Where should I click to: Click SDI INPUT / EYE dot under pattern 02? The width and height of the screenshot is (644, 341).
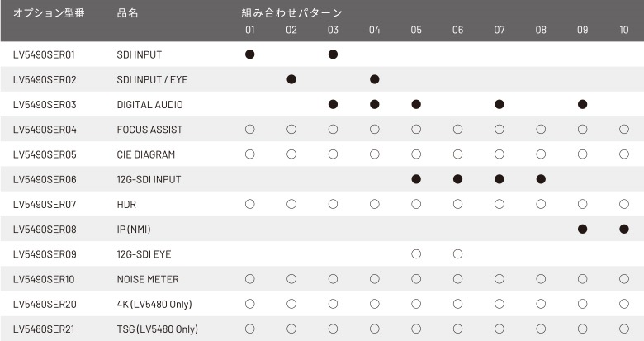coord(291,79)
